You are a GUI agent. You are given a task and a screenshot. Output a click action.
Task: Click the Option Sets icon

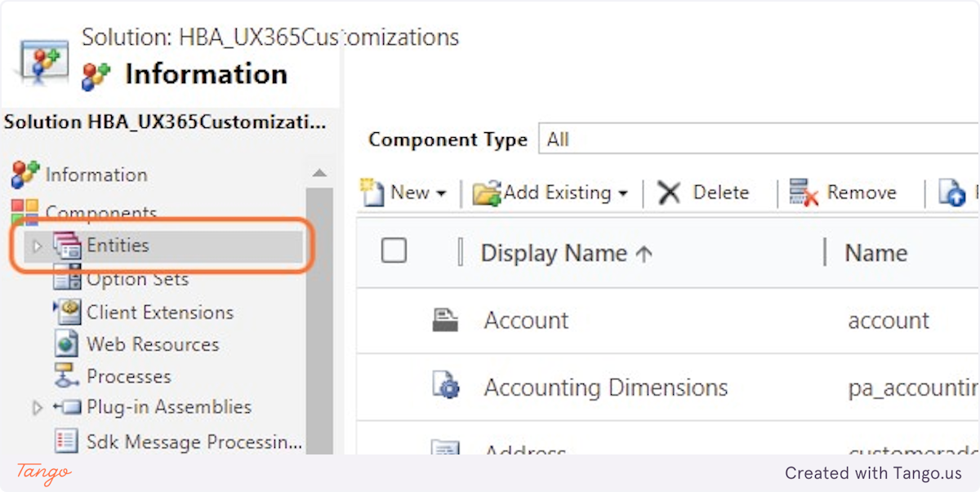pos(67,279)
